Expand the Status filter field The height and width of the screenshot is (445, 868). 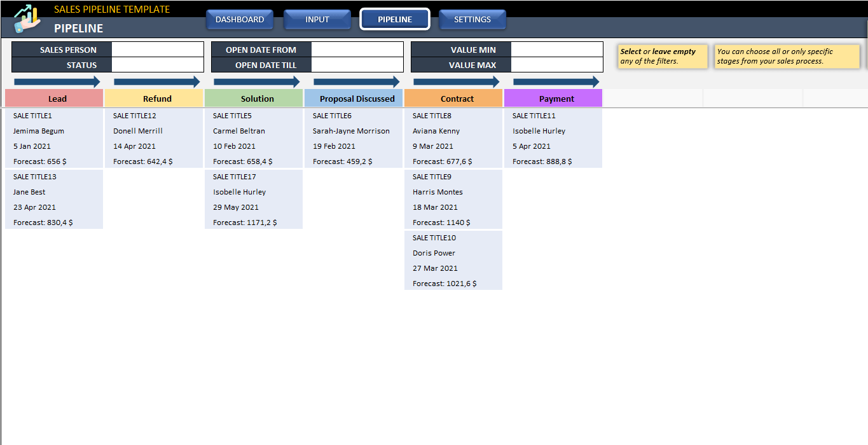click(157, 65)
